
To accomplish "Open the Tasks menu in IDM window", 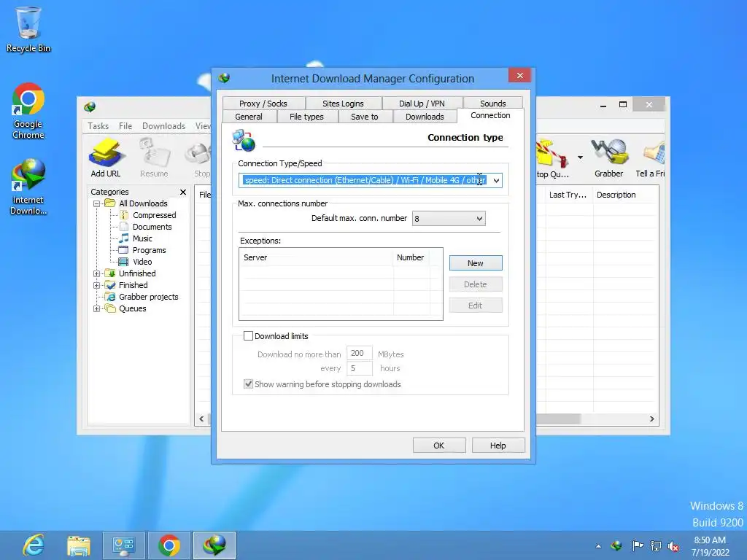I will pos(98,125).
